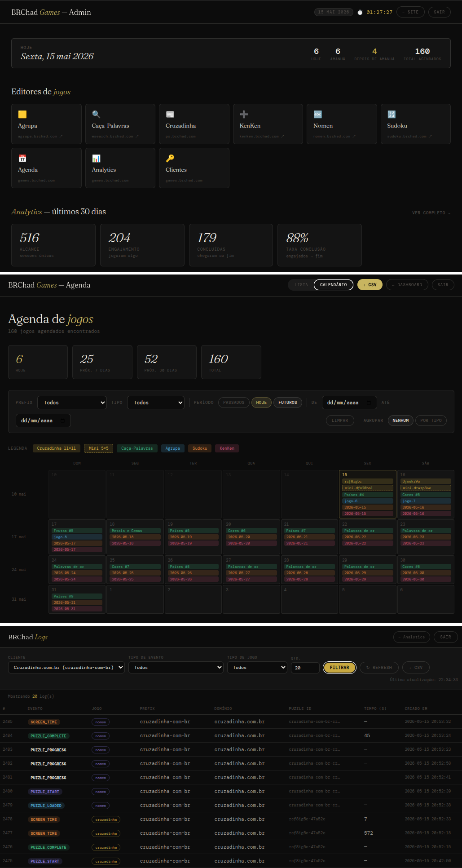The height and width of the screenshot is (868, 462).
Task: Click the PUZZLE_COMPLETE badge in log 2484
Action: tap(48, 736)
